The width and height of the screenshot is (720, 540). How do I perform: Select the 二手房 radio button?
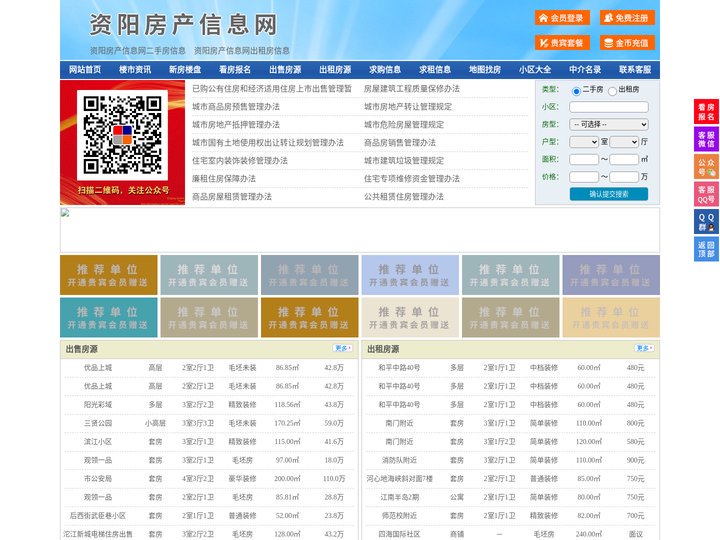point(576,91)
